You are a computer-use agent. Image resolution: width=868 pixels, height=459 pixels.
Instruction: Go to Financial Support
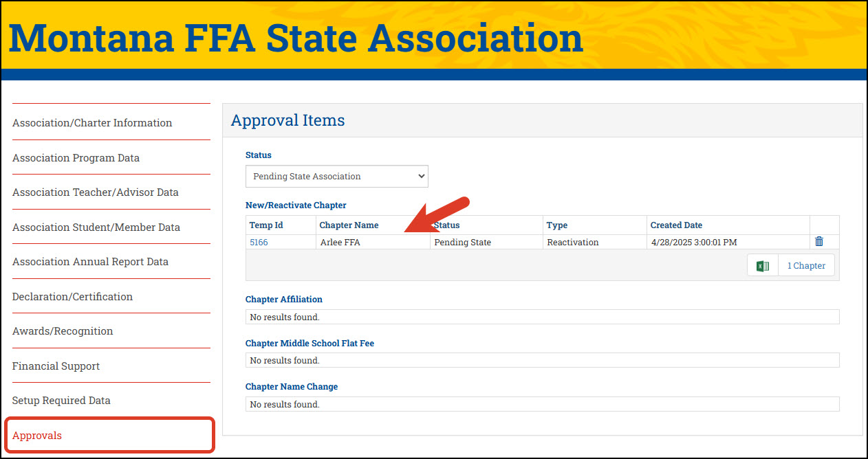point(56,366)
